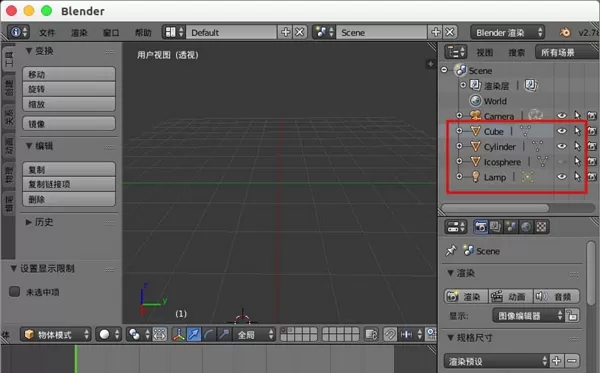600x373 pixels.
Task: Collapse the 编辑 panel
Action: pyautogui.click(x=29, y=146)
